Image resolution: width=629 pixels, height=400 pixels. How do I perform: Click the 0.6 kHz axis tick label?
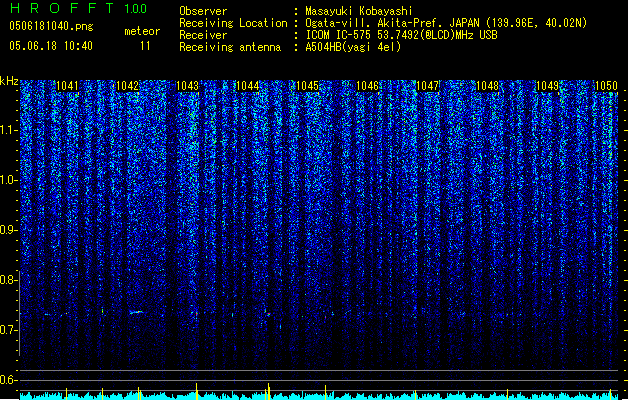click(9, 380)
